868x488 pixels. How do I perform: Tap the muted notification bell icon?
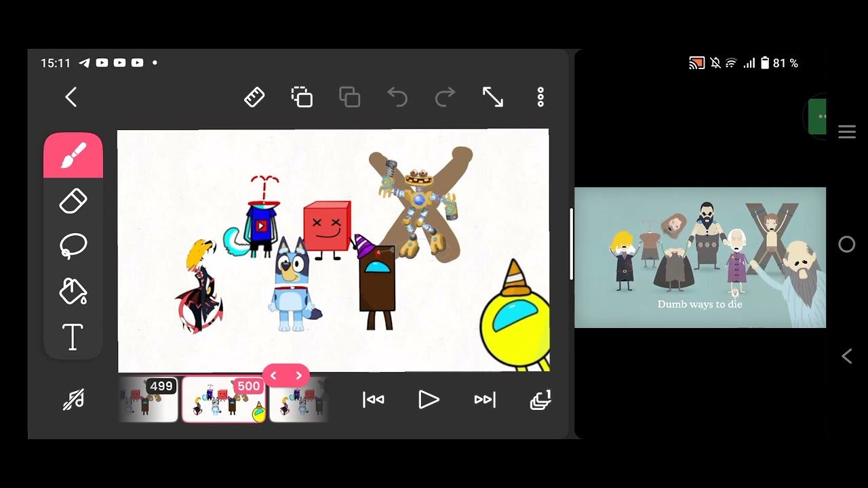point(715,63)
